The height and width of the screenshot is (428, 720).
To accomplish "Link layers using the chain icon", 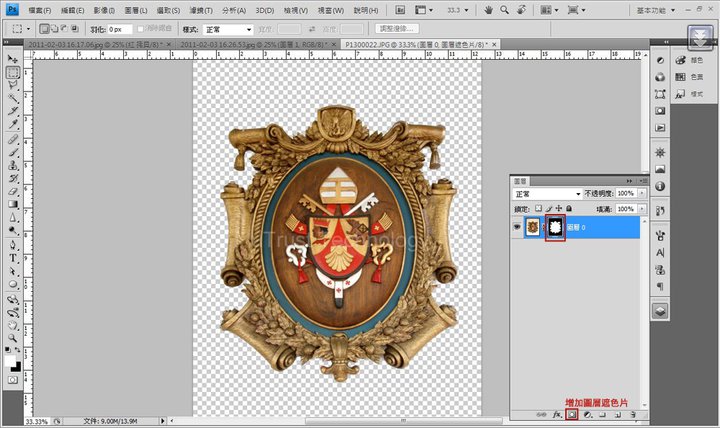I will (542, 414).
